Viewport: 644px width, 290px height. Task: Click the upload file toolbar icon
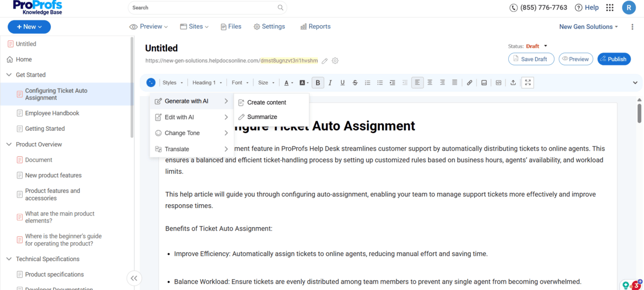coord(513,83)
